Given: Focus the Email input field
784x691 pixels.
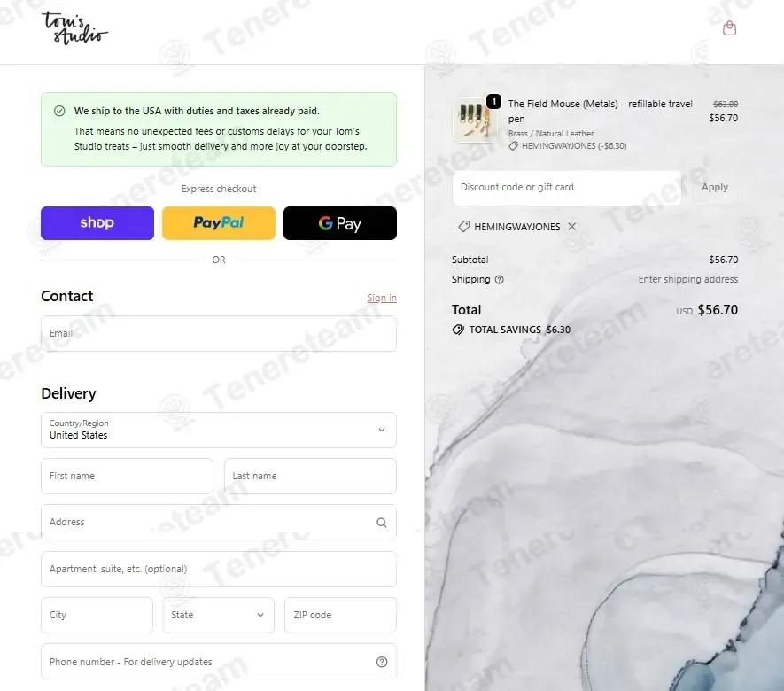Looking at the screenshot, I should (x=219, y=333).
